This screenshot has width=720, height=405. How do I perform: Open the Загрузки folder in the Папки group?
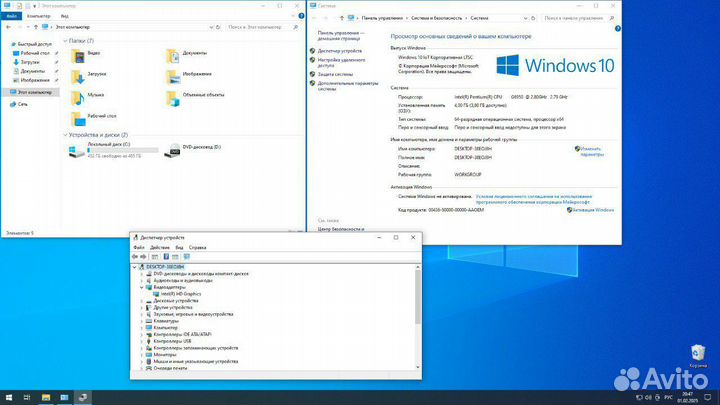click(x=89, y=76)
